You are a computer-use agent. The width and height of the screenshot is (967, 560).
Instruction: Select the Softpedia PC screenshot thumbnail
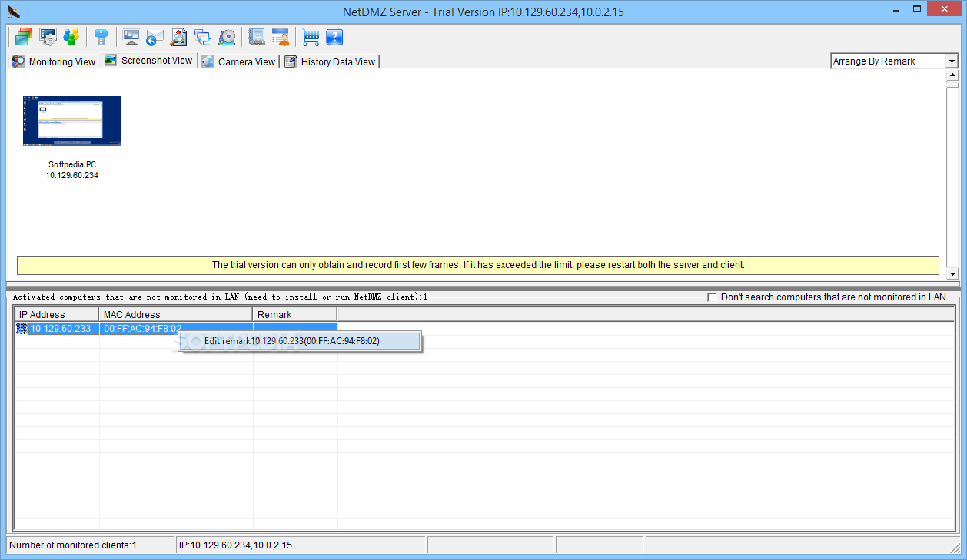(x=72, y=121)
